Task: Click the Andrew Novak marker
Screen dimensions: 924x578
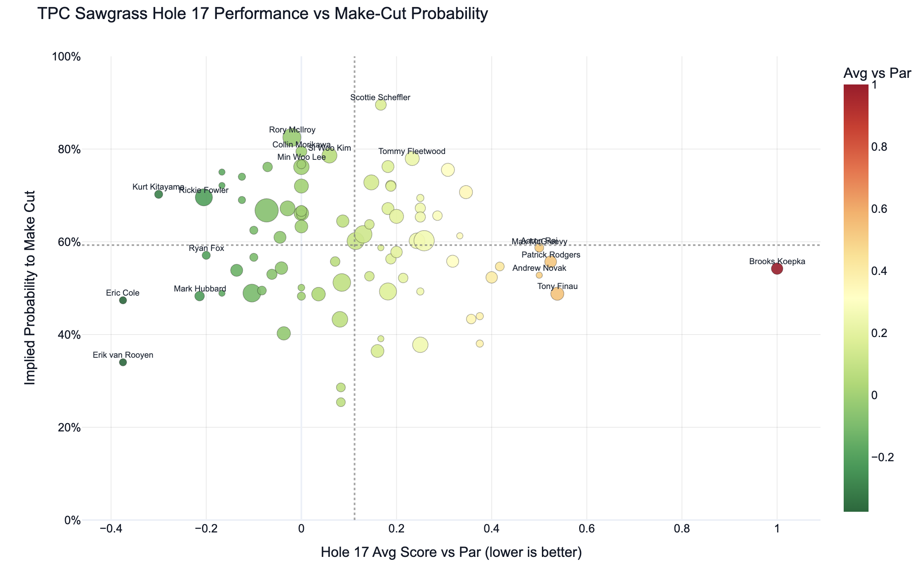Action: click(x=539, y=275)
